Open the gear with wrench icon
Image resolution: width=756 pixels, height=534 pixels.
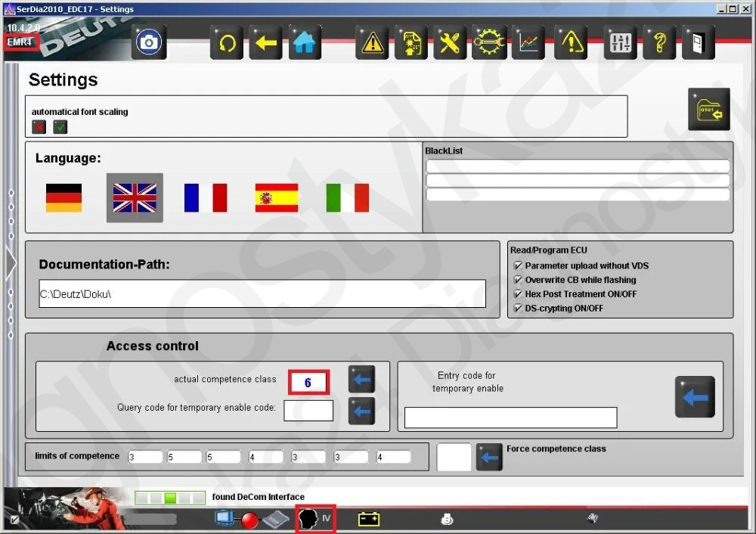[489, 42]
